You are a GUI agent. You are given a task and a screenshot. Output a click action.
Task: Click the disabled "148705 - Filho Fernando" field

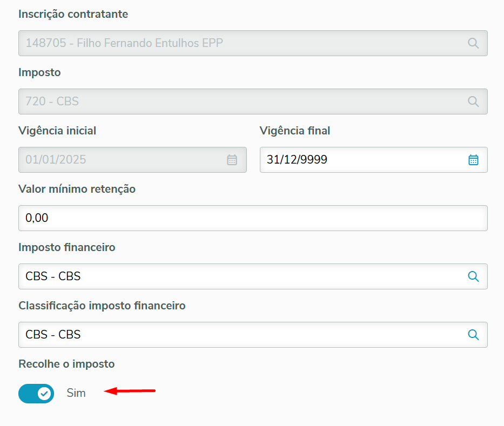pos(238,43)
